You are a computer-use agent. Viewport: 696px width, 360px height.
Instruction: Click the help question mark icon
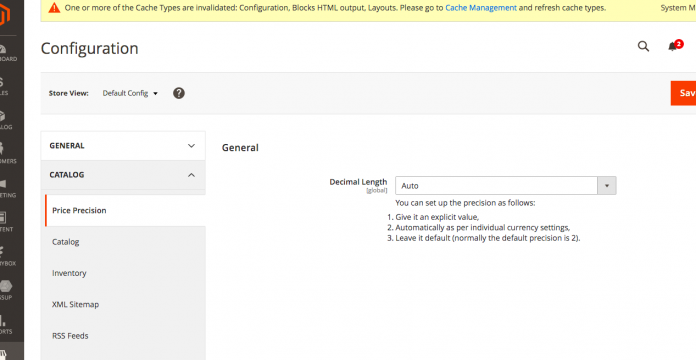click(179, 93)
